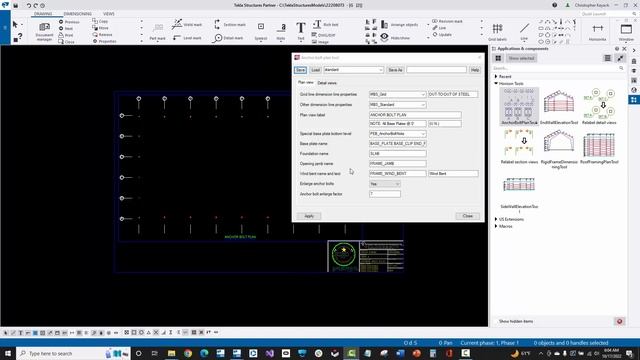Screen dimensions: 640x360
Task: Click the selection arrow tool
Action: [x=15, y=24]
